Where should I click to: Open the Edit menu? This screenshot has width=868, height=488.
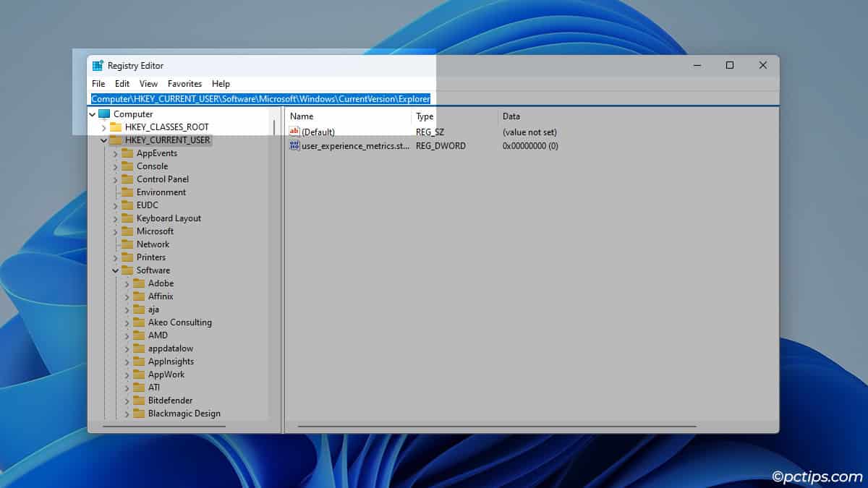[x=122, y=84]
